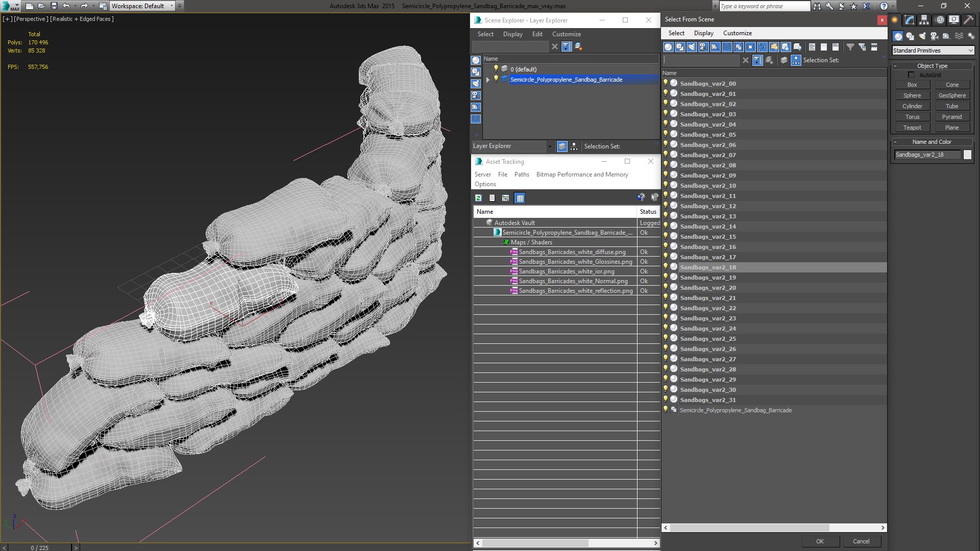Select the Systems category in the Create panel
The image size is (980, 551).
point(971,36)
